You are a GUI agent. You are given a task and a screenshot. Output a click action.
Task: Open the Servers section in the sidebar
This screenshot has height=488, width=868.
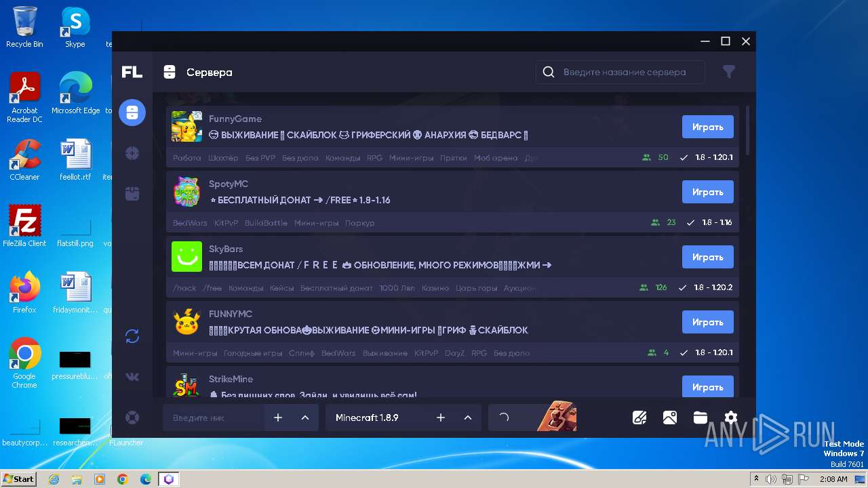tap(132, 113)
